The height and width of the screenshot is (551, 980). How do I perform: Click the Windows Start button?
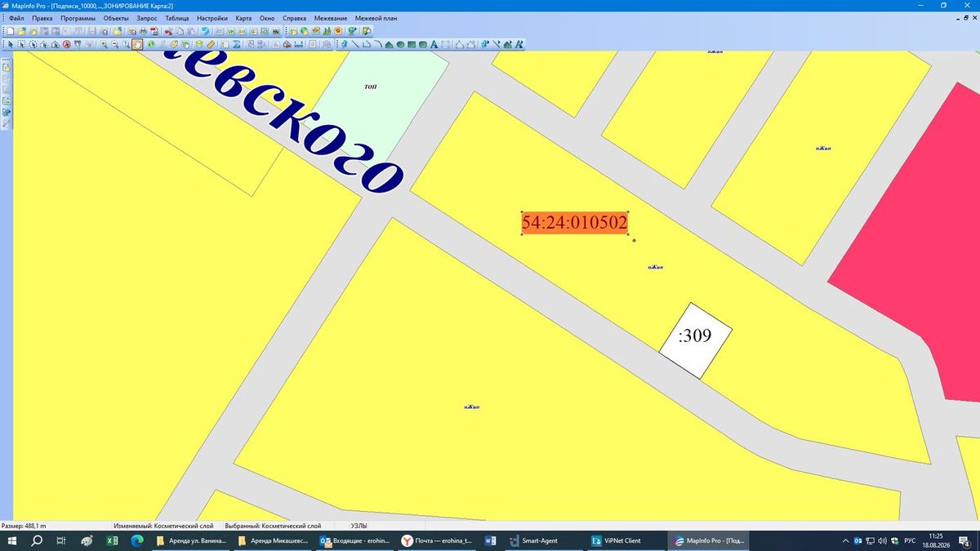point(12,540)
